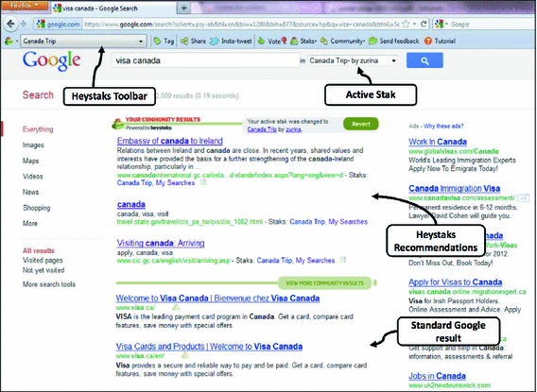Open the zurina user link
This screenshot has width=537, height=392.
293,129
